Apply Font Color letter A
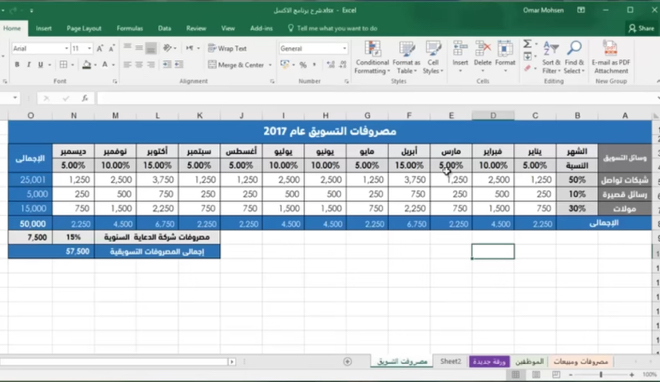The width and height of the screenshot is (660, 382). (x=105, y=65)
